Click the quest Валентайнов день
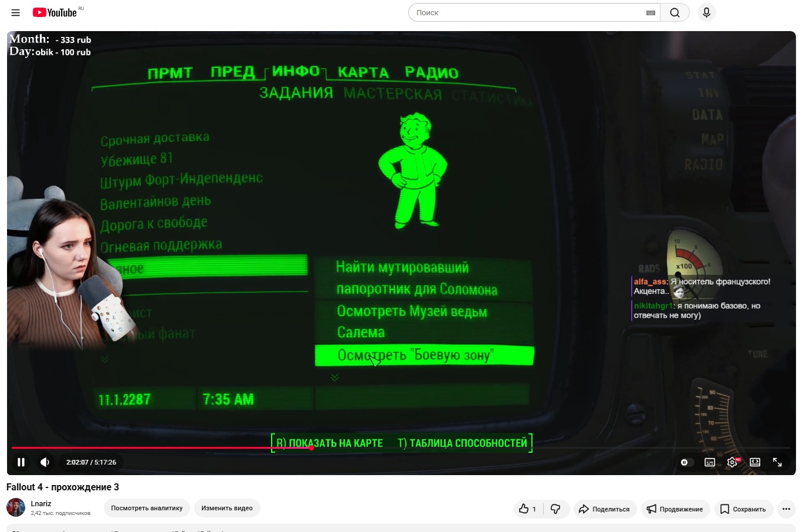The width and height of the screenshot is (803, 532). (x=155, y=202)
